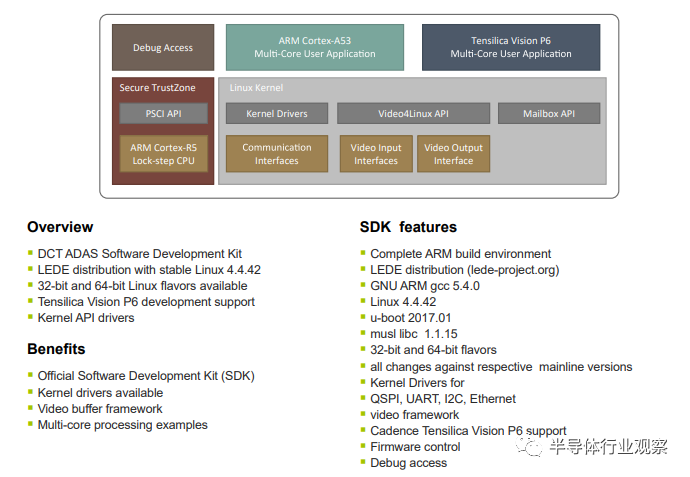Viewport: 690px width, 477px height.
Task: Click 'Official Software Development Kit (SDK)'
Action: tap(146, 376)
